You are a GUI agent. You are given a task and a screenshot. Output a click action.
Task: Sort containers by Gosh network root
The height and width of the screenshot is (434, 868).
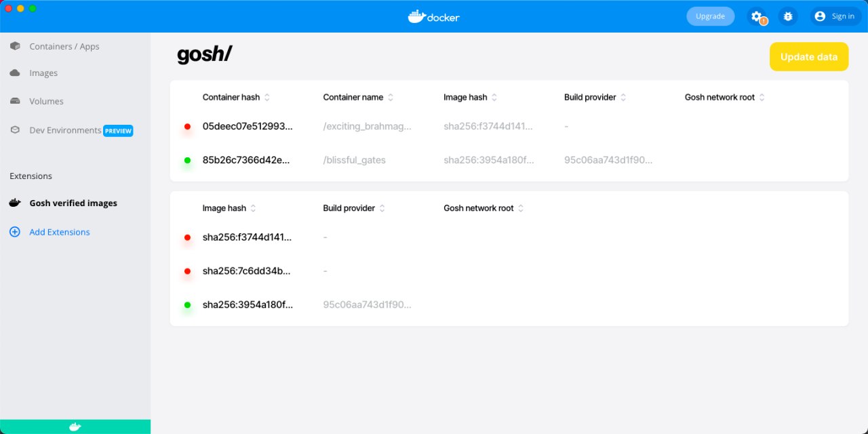coord(762,98)
